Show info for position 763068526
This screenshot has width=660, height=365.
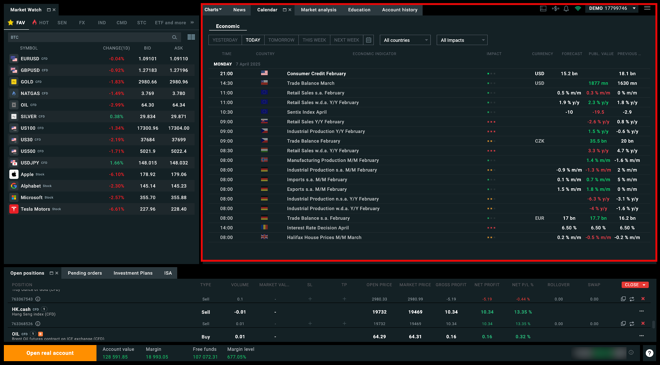tap(37, 324)
